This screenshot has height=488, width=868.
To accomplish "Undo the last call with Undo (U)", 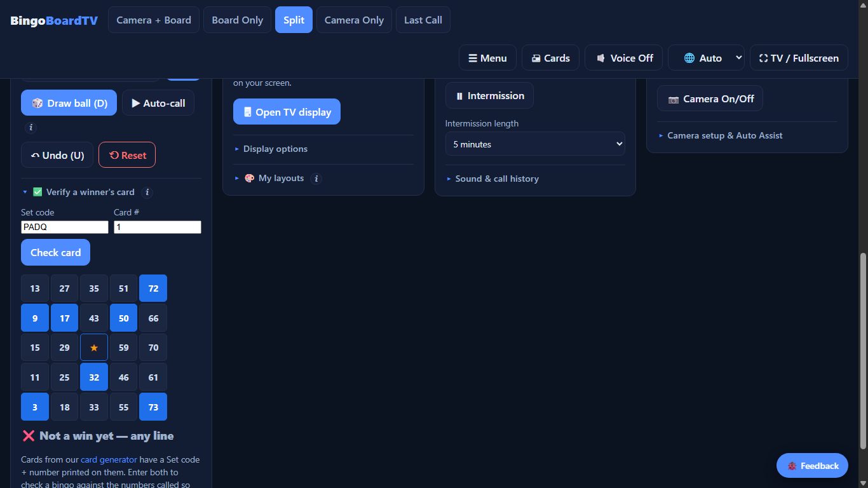I will pyautogui.click(x=57, y=155).
